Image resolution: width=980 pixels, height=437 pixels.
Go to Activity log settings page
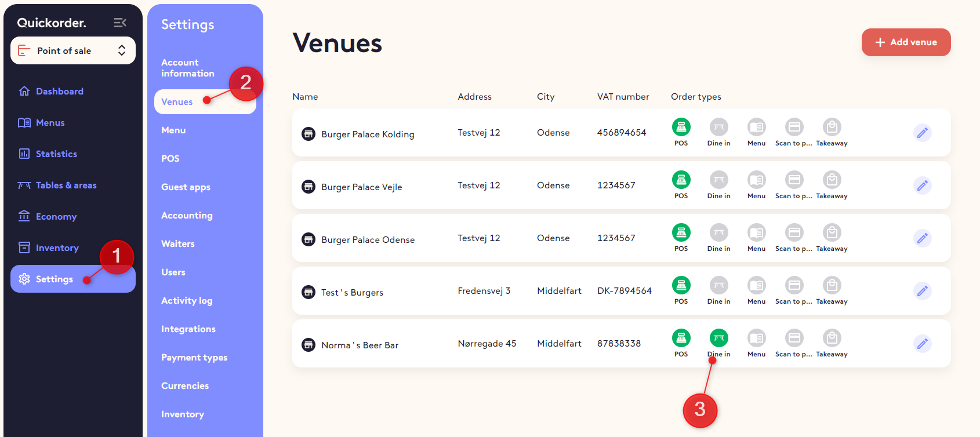pyautogui.click(x=187, y=301)
